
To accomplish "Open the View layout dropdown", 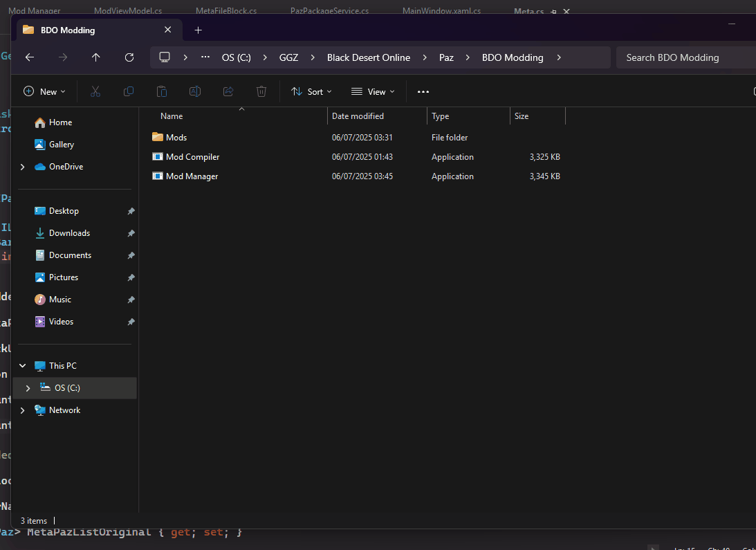I will (x=373, y=91).
